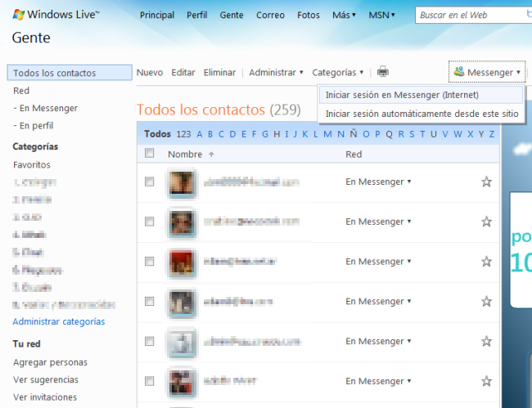
Task: Click Ver invitaciones link
Action: coord(45,397)
